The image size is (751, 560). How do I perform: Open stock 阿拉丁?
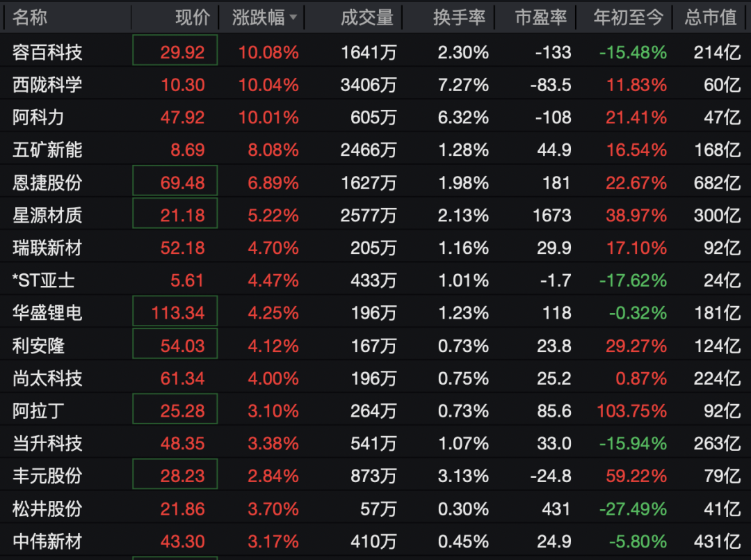(x=38, y=410)
